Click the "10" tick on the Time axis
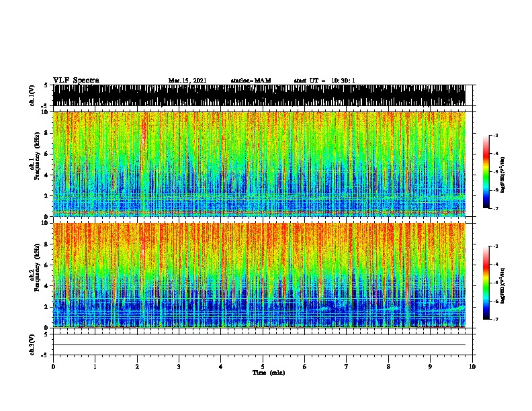 click(x=472, y=367)
